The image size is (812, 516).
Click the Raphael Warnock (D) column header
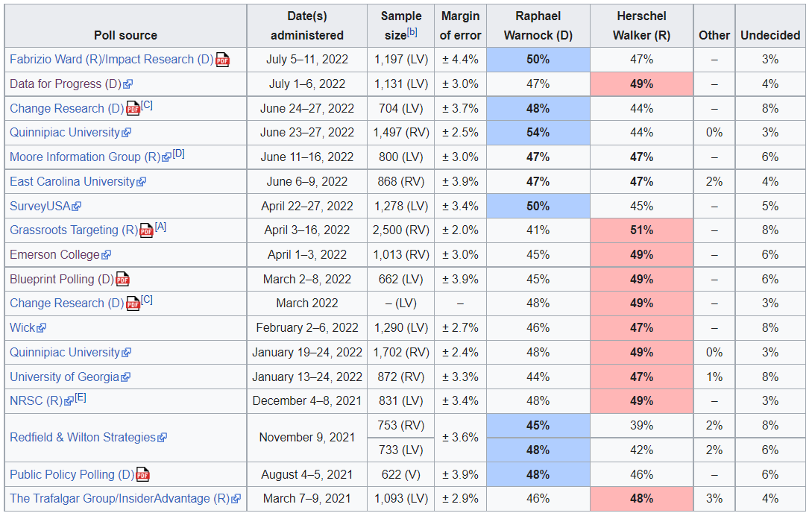click(538, 26)
